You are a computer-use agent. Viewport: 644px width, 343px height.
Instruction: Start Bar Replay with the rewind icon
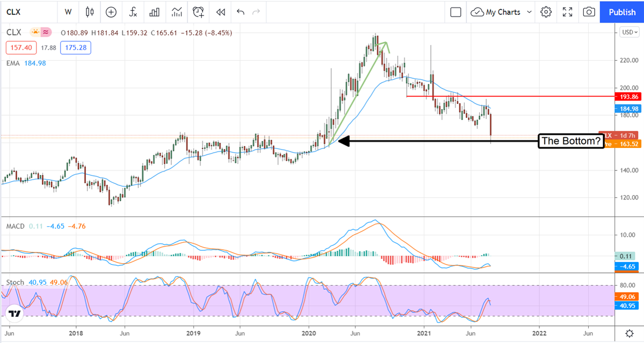(220, 12)
